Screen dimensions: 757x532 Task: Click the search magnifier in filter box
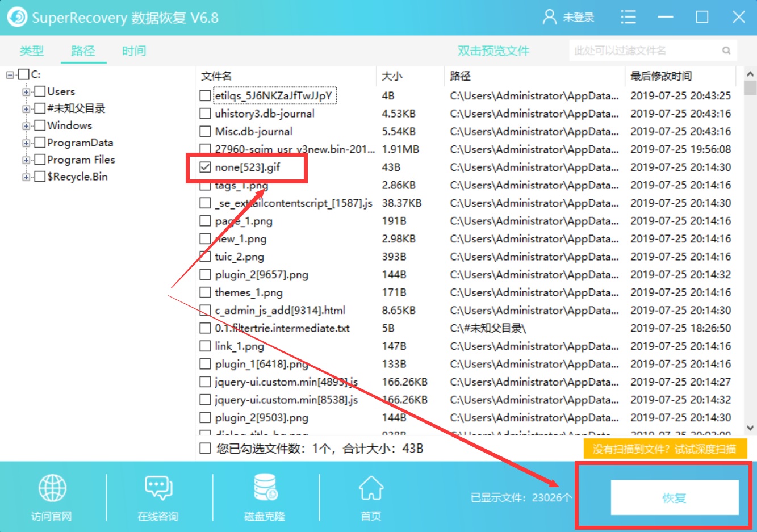click(x=727, y=51)
